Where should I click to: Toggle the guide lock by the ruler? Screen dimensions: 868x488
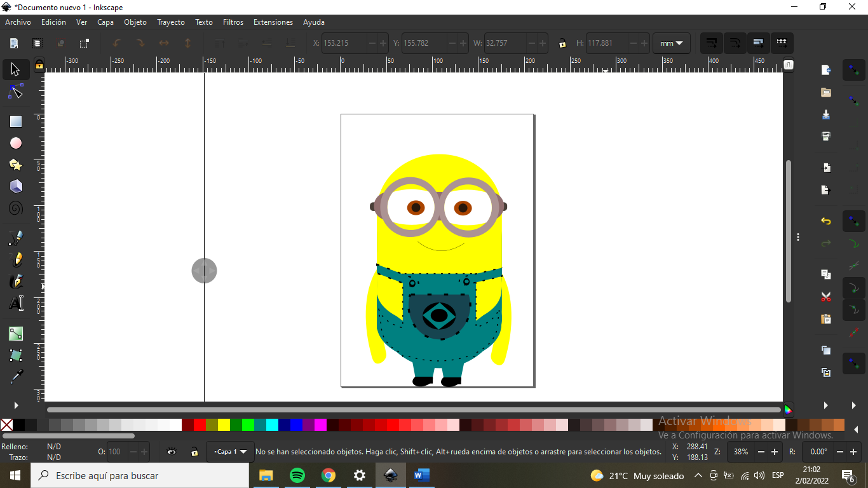click(x=39, y=65)
